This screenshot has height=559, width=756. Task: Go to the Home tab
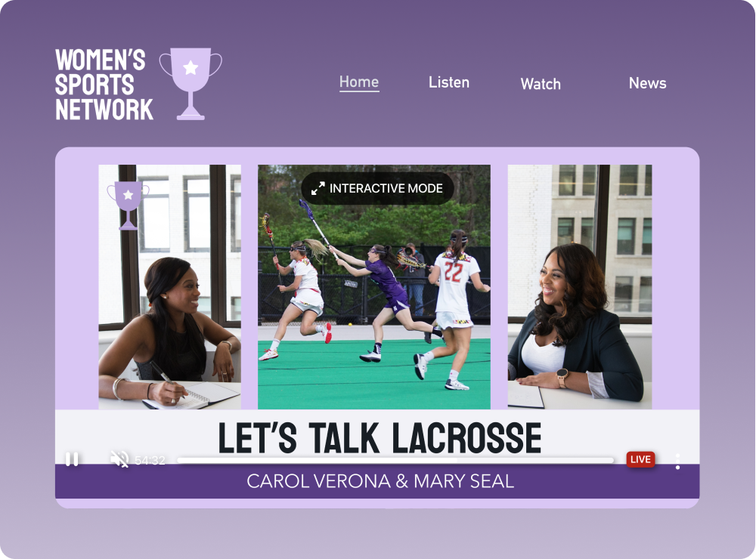point(359,82)
